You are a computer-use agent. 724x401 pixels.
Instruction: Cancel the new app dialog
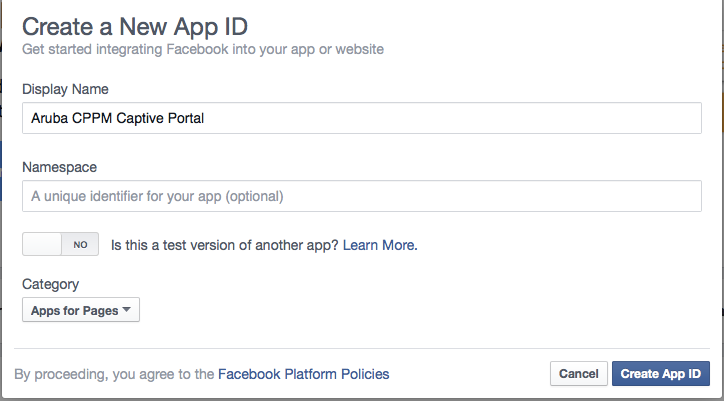coord(579,373)
